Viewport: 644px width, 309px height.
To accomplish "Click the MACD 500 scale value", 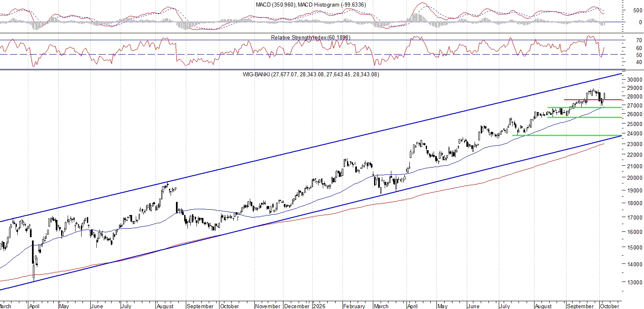I will coord(637,10).
